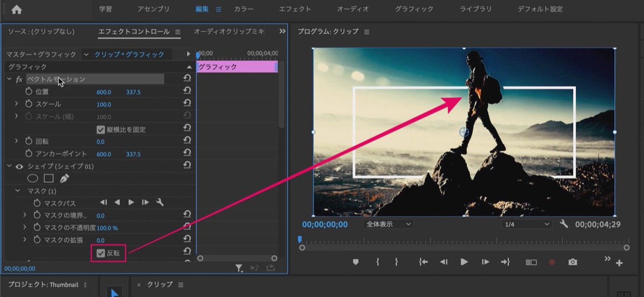This screenshot has height=297, width=644.
Task: Uncheck the 反転 checkbox
Action: [x=100, y=253]
